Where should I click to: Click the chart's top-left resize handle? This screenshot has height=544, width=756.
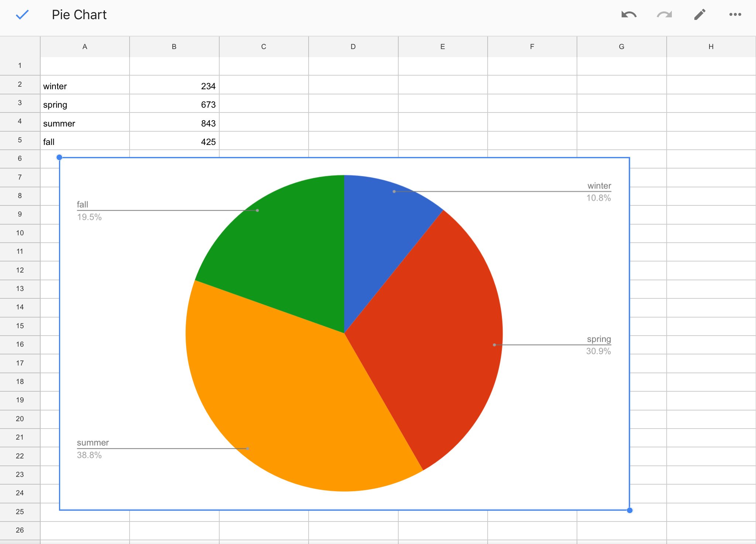click(59, 157)
